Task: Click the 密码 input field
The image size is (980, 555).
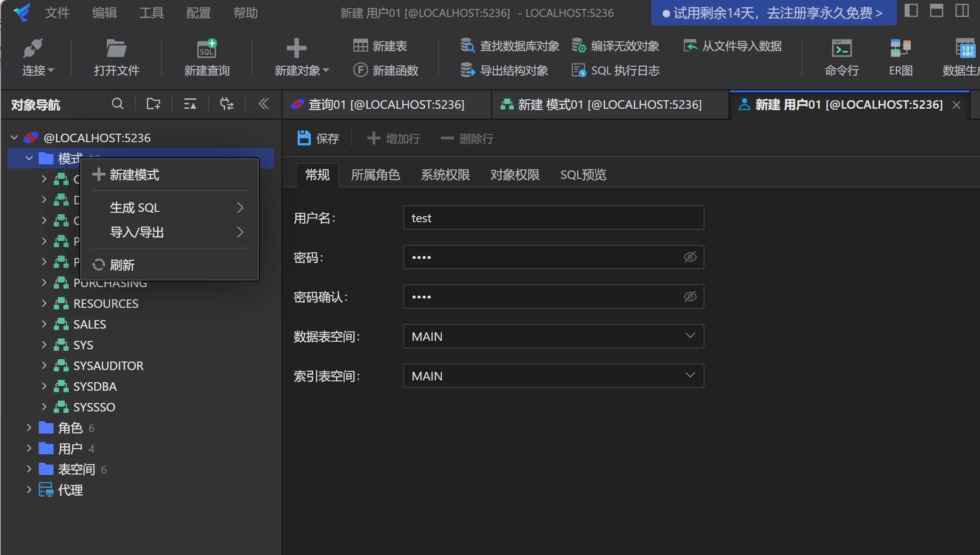Action: coord(553,257)
